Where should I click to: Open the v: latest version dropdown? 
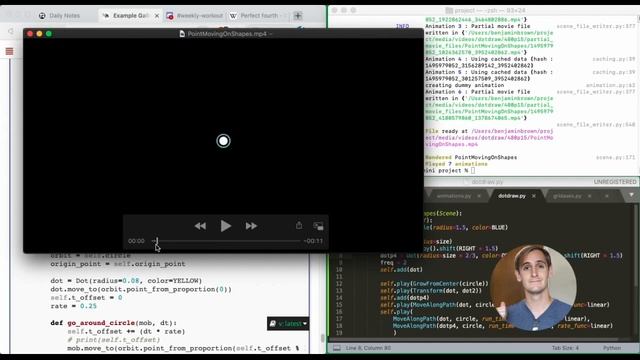tap(288, 323)
